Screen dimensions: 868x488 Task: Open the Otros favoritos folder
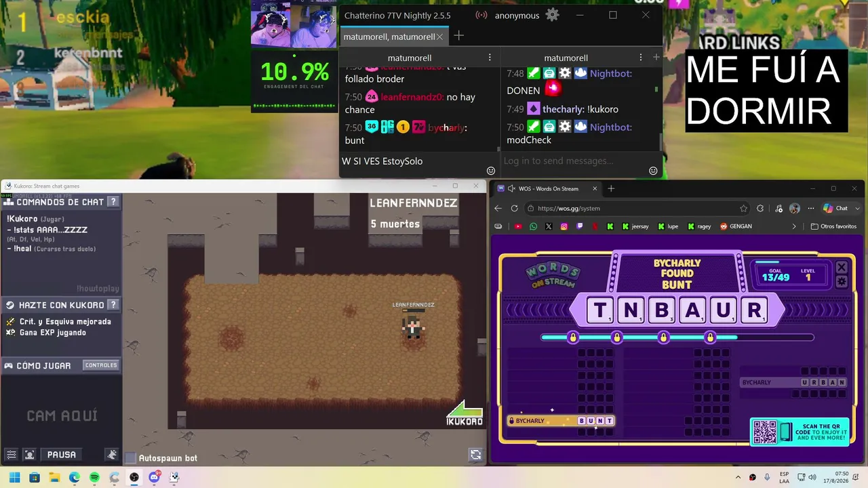pyautogui.click(x=833, y=226)
